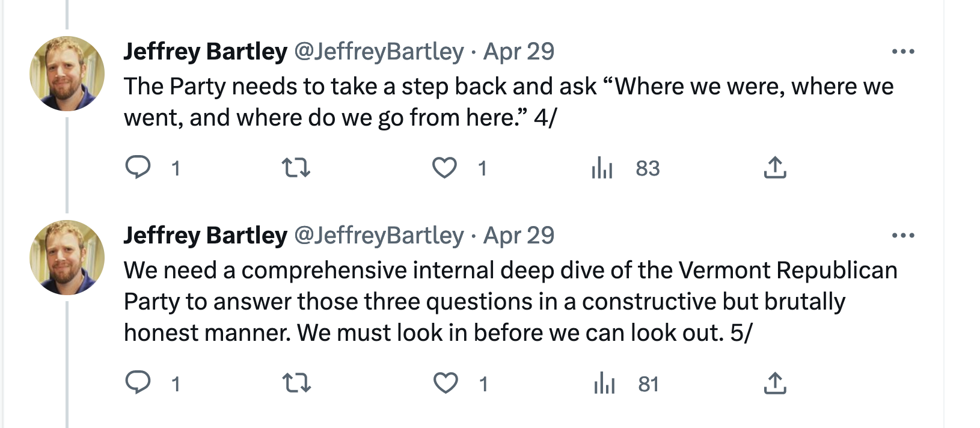980x428 pixels.
Task: Retweet the 'step back' 4/ tweet
Action: pos(296,168)
